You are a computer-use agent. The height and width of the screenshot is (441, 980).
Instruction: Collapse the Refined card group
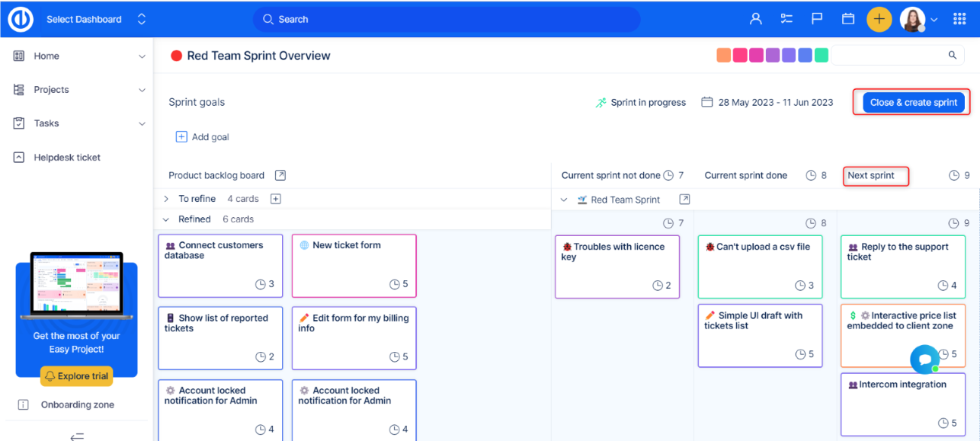point(167,219)
